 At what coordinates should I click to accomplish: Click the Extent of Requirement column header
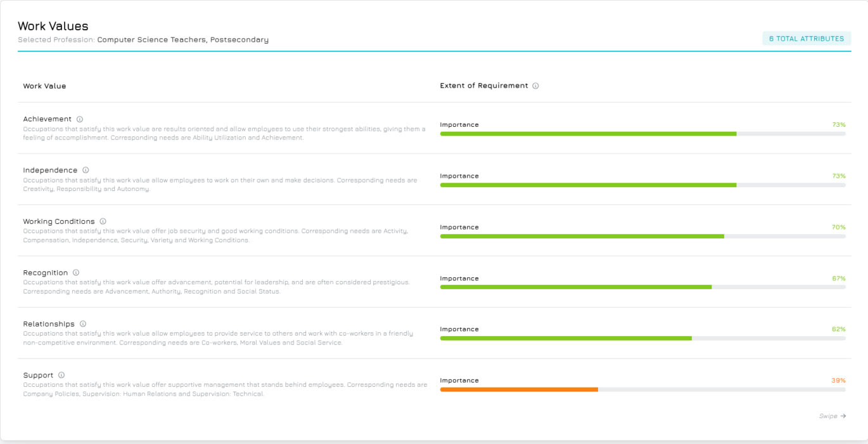click(483, 86)
